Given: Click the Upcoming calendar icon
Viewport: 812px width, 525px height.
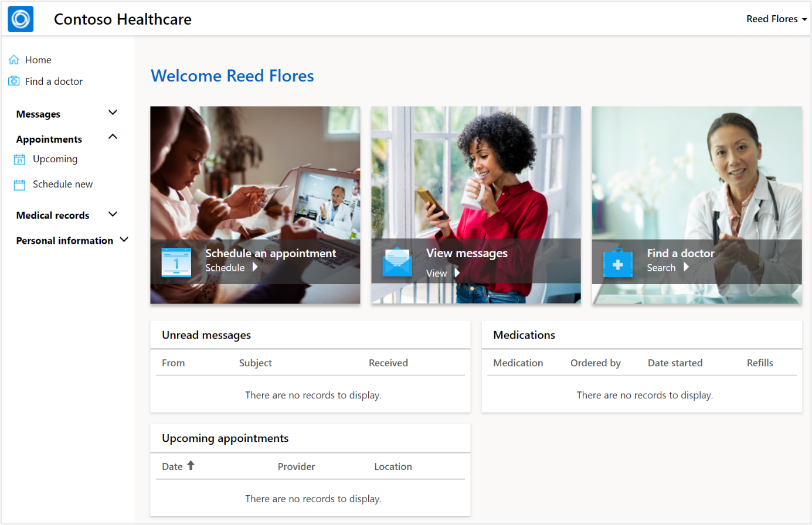Looking at the screenshot, I should click(x=19, y=159).
